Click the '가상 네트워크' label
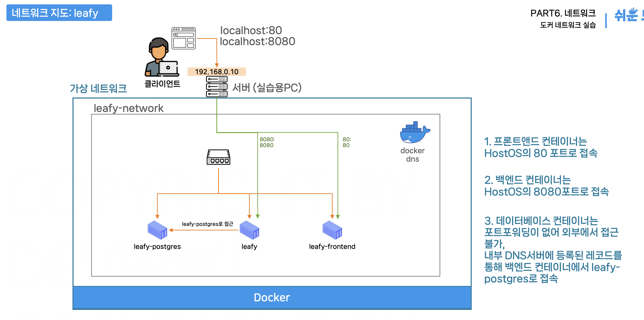Image resolution: width=644 pixels, height=320 pixels. (x=98, y=89)
